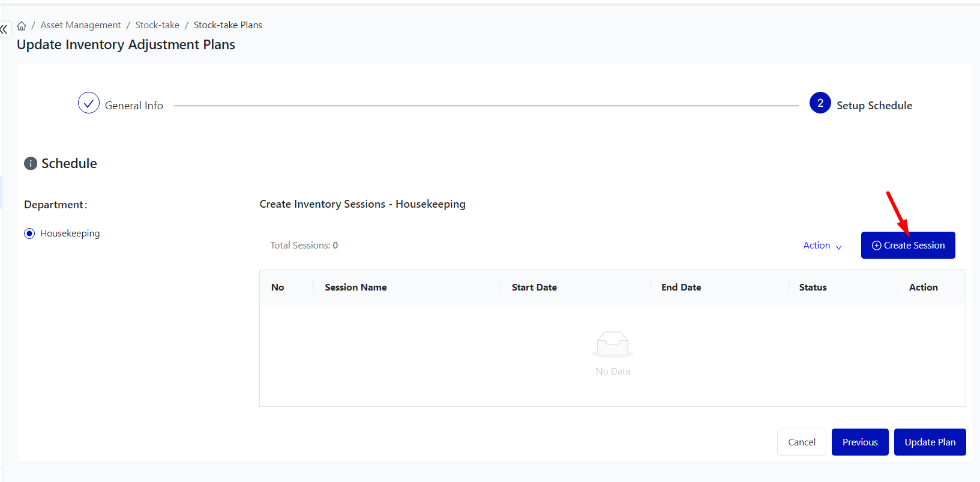Click the Start Date column header
Viewport: 980px width, 482px height.
coord(534,288)
